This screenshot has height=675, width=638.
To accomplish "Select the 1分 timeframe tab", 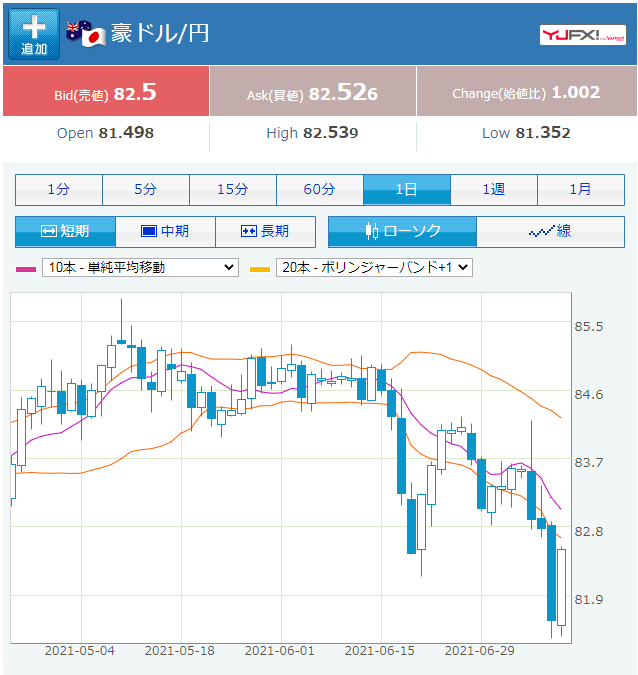I will (x=59, y=189).
